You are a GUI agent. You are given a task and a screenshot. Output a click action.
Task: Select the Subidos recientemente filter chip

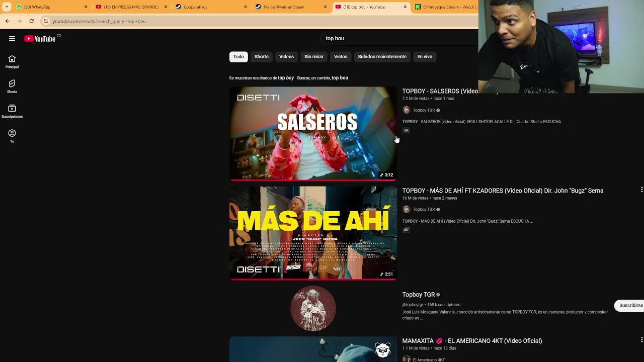click(382, 57)
